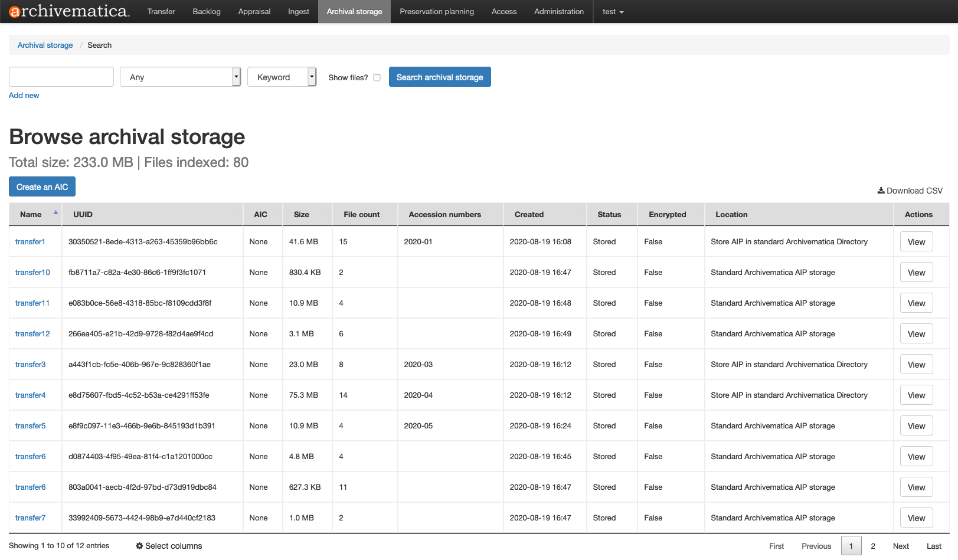The image size is (958, 560).
Task: Enable the Show files? checkbox
Action: click(x=377, y=77)
